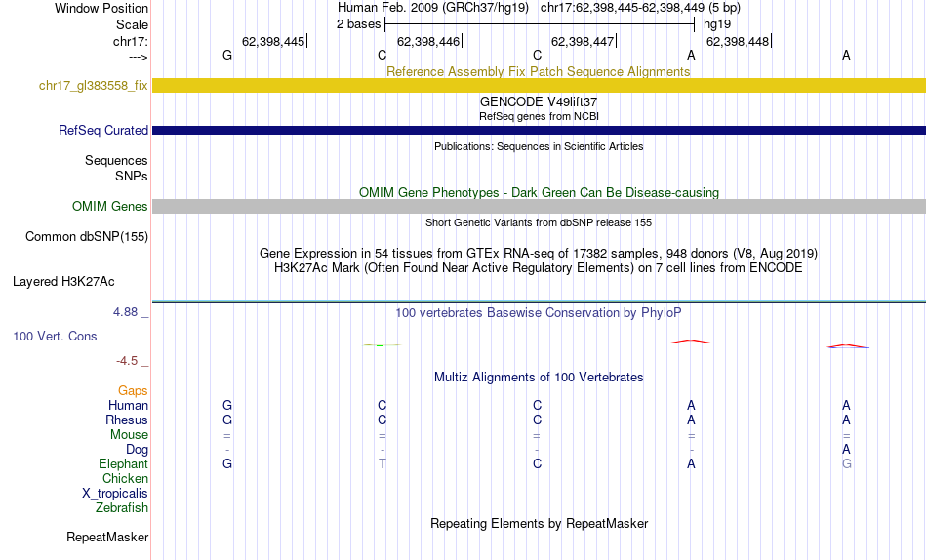The width and height of the screenshot is (927, 560).
Task: Click the 100 Vert. Cons track label
Action: point(55,336)
